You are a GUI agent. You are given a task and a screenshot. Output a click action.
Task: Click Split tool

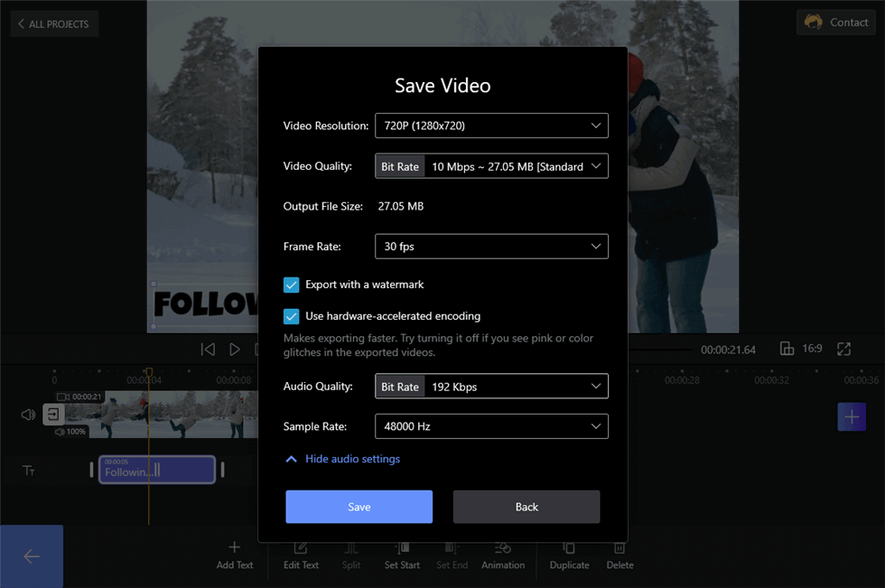pyautogui.click(x=351, y=555)
